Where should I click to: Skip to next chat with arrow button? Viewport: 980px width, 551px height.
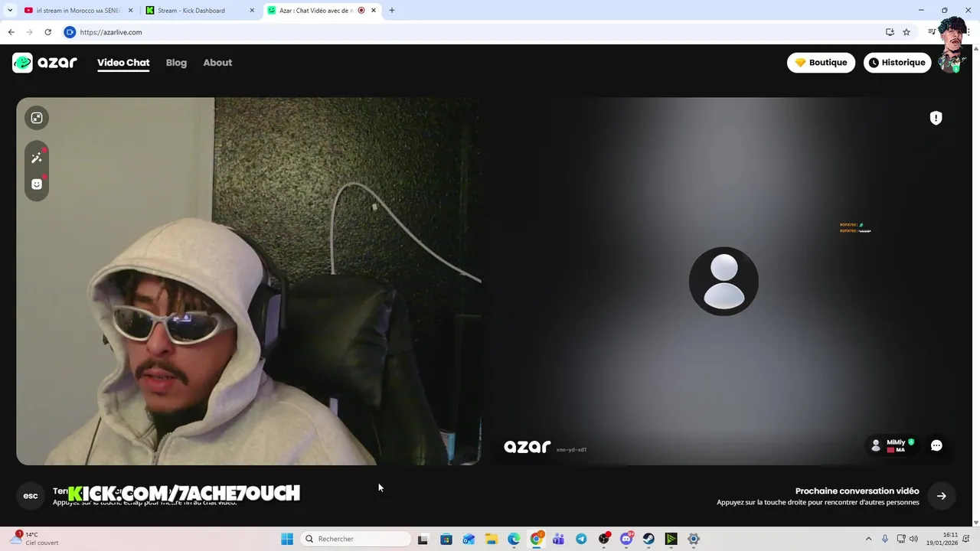(942, 496)
